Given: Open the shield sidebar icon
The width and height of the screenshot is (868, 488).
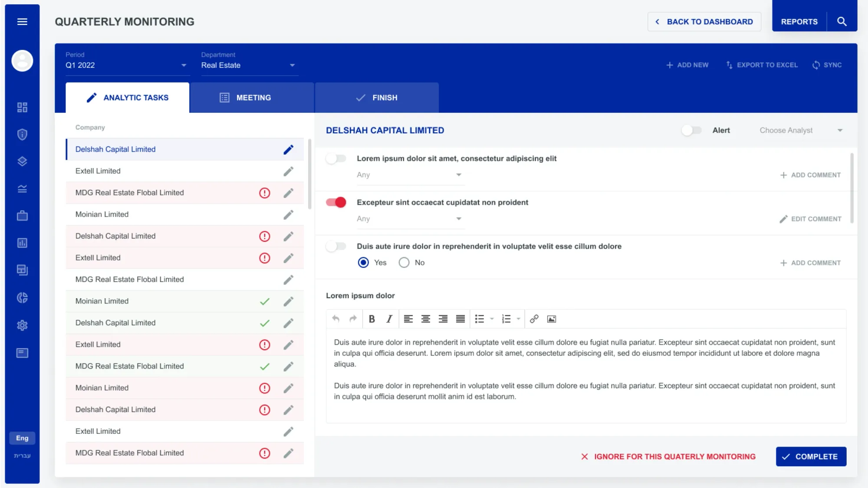Looking at the screenshot, I should (22, 135).
